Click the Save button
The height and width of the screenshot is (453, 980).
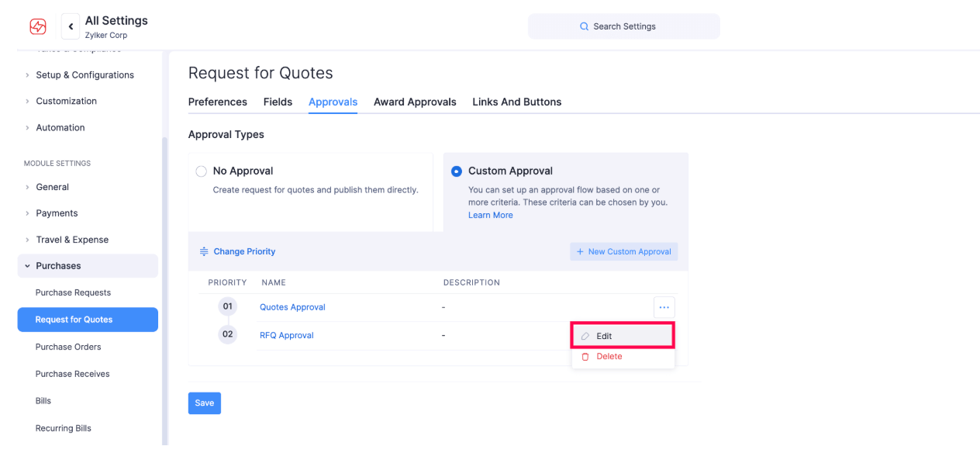coord(204,403)
